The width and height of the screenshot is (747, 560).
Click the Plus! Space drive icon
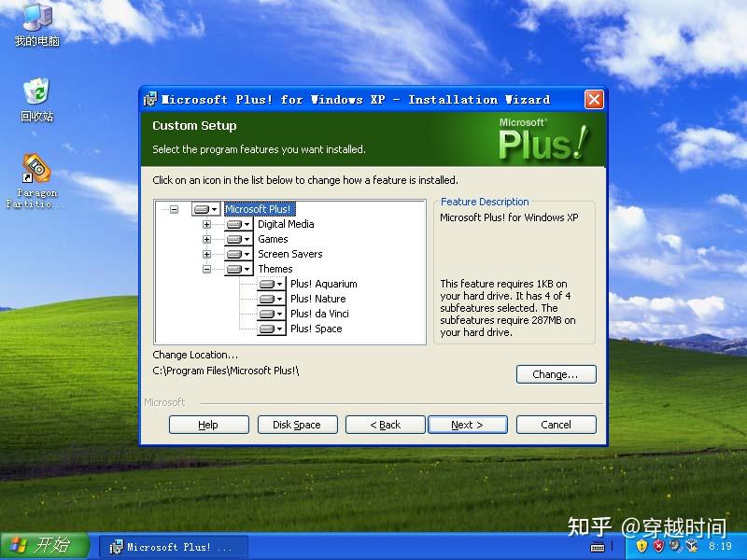pyautogui.click(x=269, y=329)
